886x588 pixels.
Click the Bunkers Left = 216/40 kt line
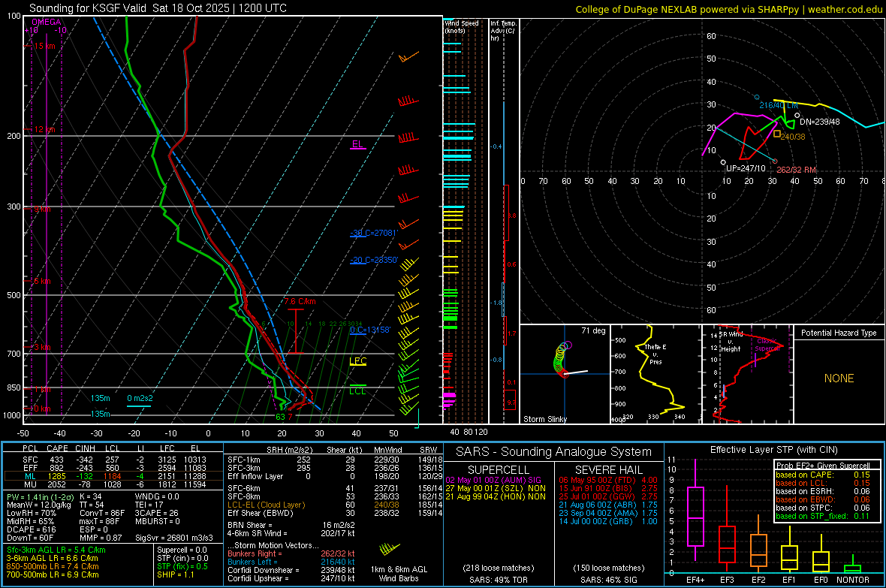coord(291,562)
